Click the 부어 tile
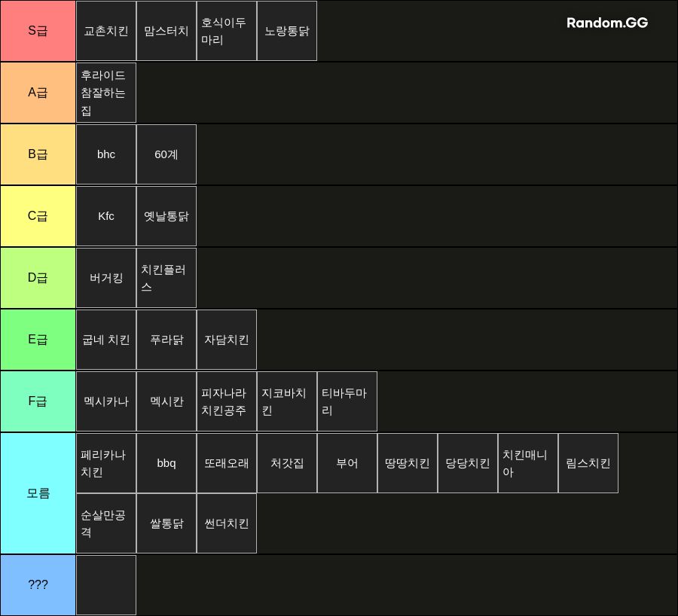This screenshot has height=616, width=678. pos(347,463)
